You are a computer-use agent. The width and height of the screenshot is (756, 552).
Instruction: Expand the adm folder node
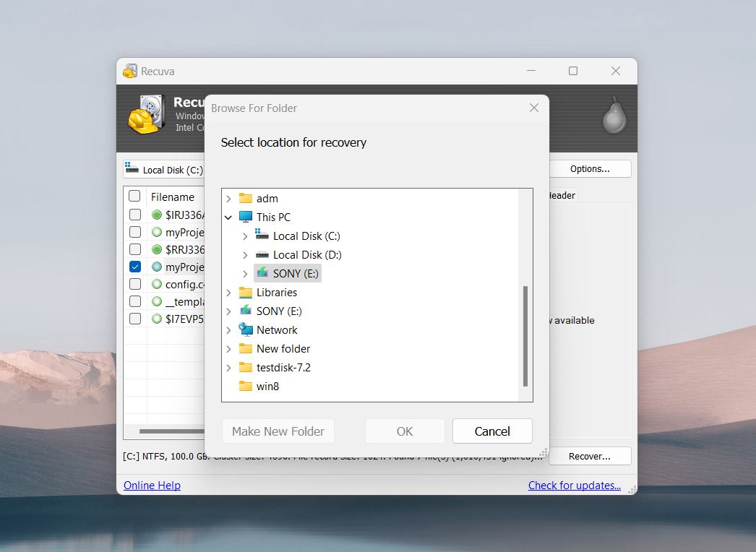tap(228, 198)
